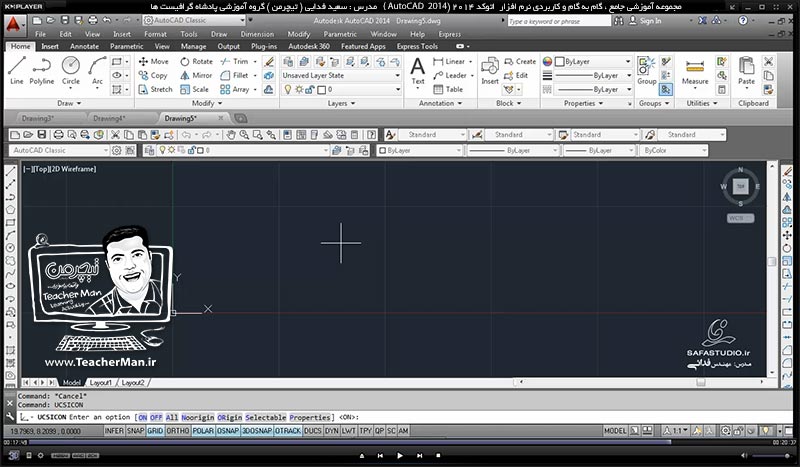Click the Mirror tool
The height and width of the screenshot is (467, 800).
(196, 75)
